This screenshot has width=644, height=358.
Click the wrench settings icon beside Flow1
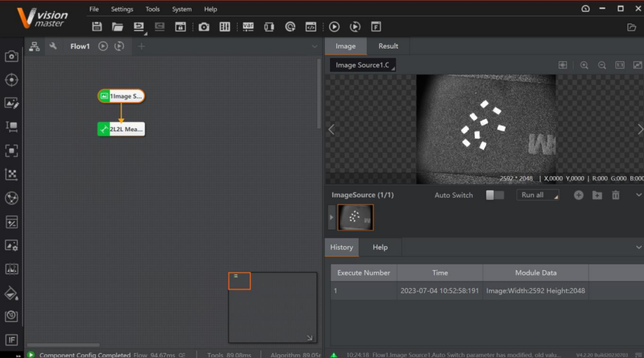pos(53,46)
